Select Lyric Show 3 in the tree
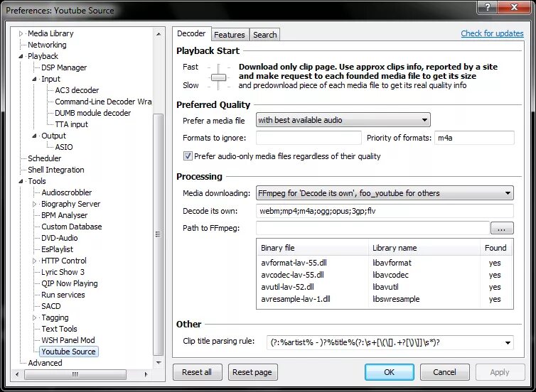Viewport: 536px width, 392px height. [x=63, y=272]
